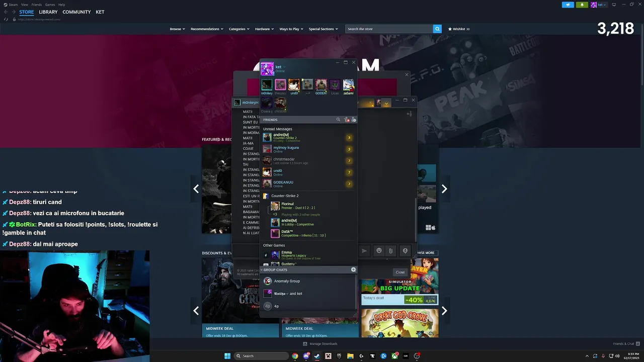
Task: Switch to the STORE tab
Action: [27, 12]
